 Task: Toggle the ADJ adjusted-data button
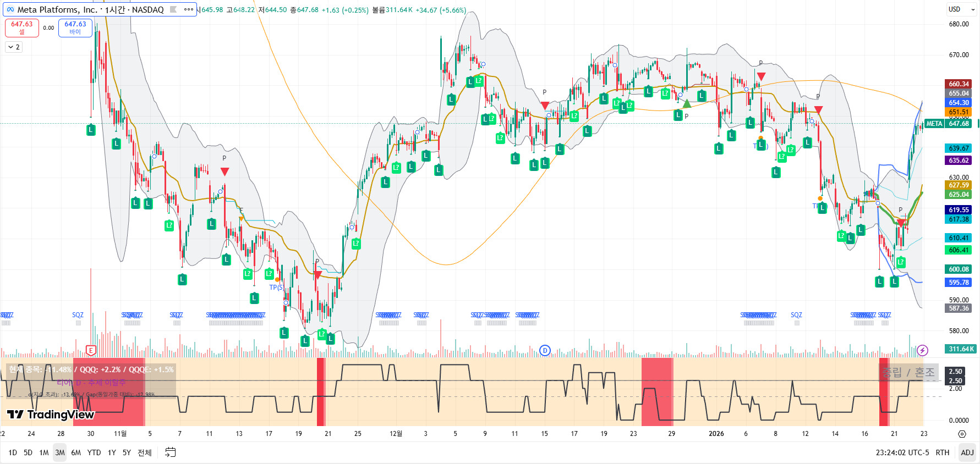(967, 452)
